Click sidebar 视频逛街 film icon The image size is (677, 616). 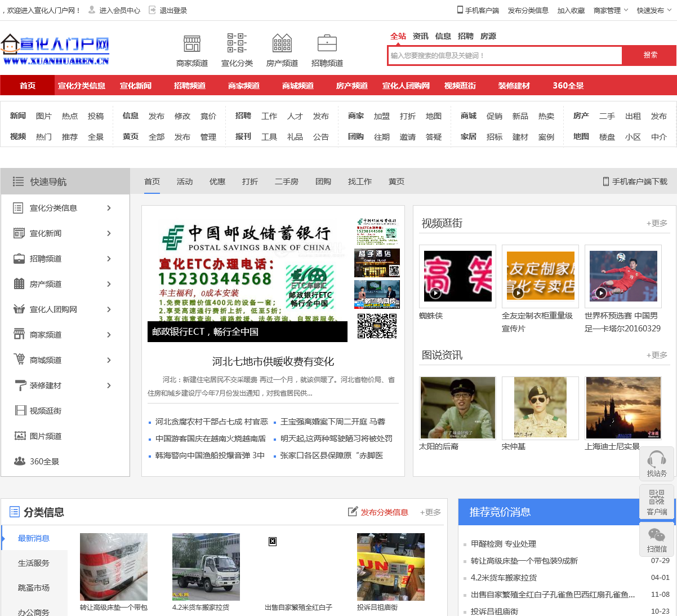[21, 410]
